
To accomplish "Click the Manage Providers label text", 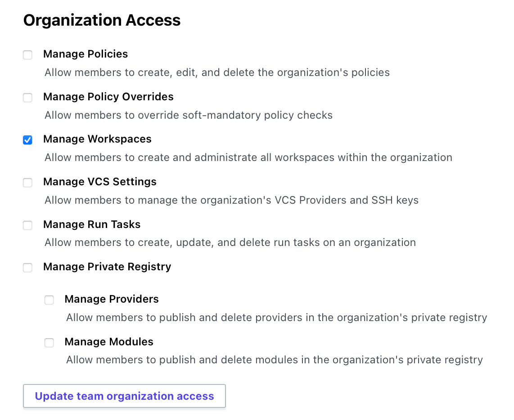I will (112, 299).
